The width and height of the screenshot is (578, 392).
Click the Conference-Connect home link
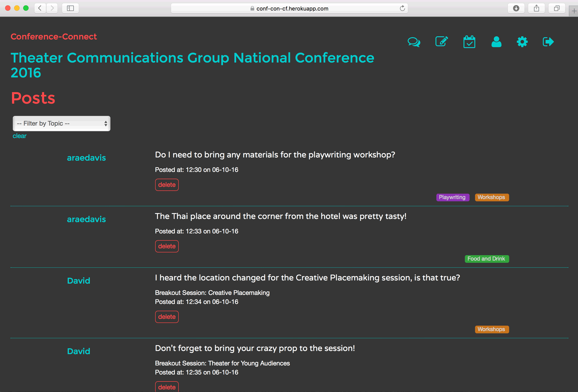click(x=54, y=36)
